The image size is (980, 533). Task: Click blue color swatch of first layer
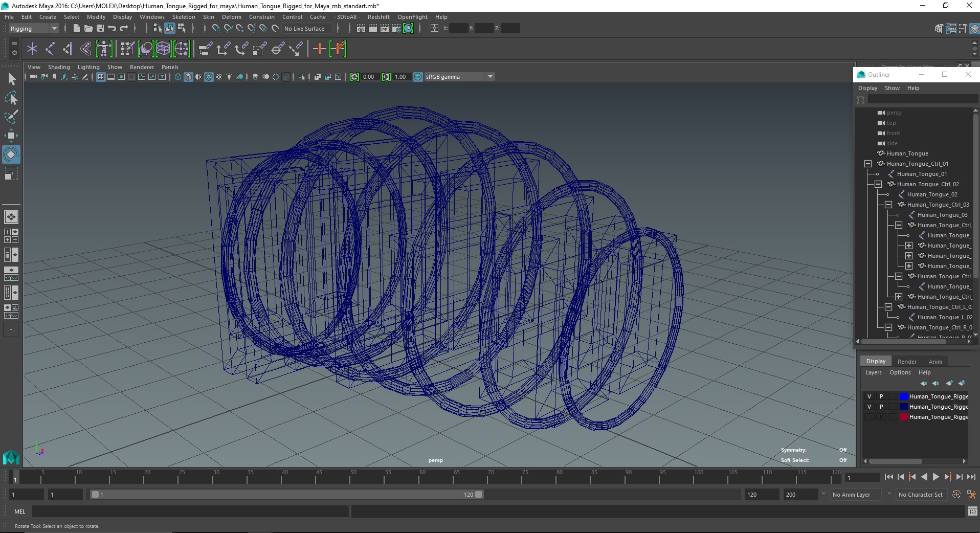click(903, 396)
